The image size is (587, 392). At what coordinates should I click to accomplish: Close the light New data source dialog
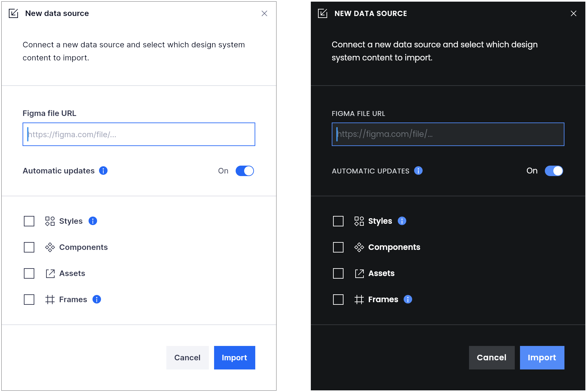click(x=264, y=13)
